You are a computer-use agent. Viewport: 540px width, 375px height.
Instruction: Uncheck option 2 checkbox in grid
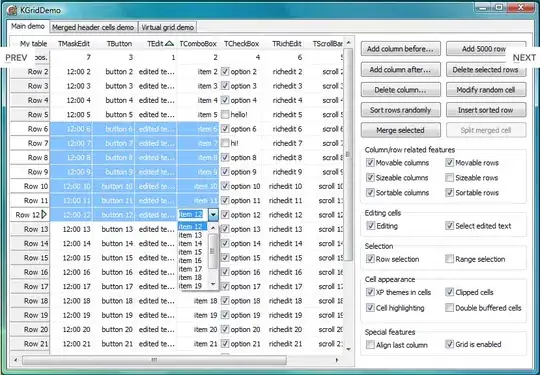[225, 72]
